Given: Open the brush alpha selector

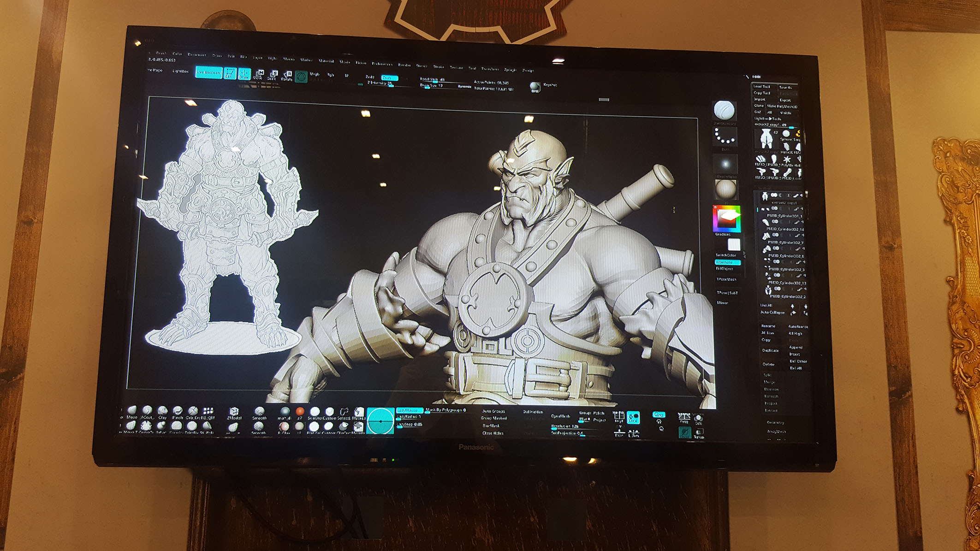Looking at the screenshot, I should [725, 164].
